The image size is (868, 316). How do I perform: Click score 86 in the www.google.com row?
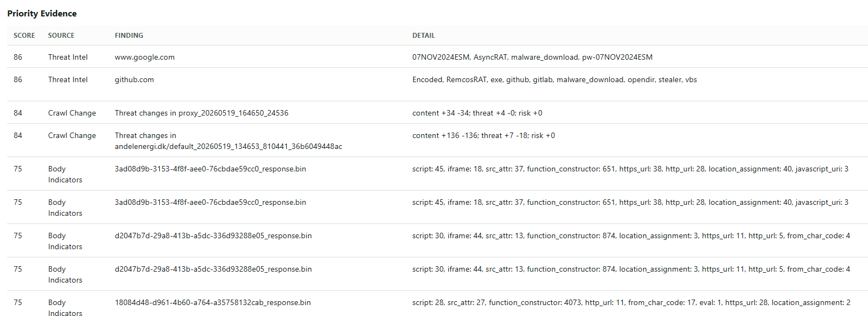pyautogui.click(x=18, y=57)
